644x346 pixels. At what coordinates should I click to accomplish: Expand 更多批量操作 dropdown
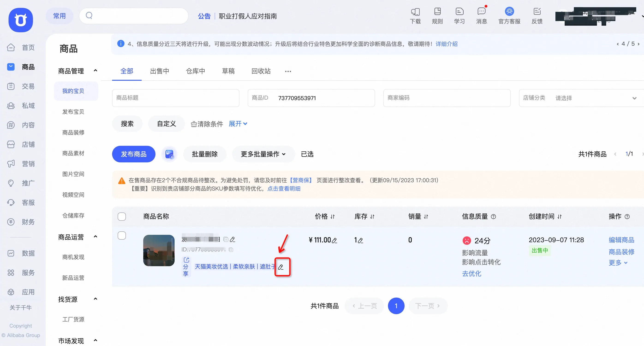point(263,154)
